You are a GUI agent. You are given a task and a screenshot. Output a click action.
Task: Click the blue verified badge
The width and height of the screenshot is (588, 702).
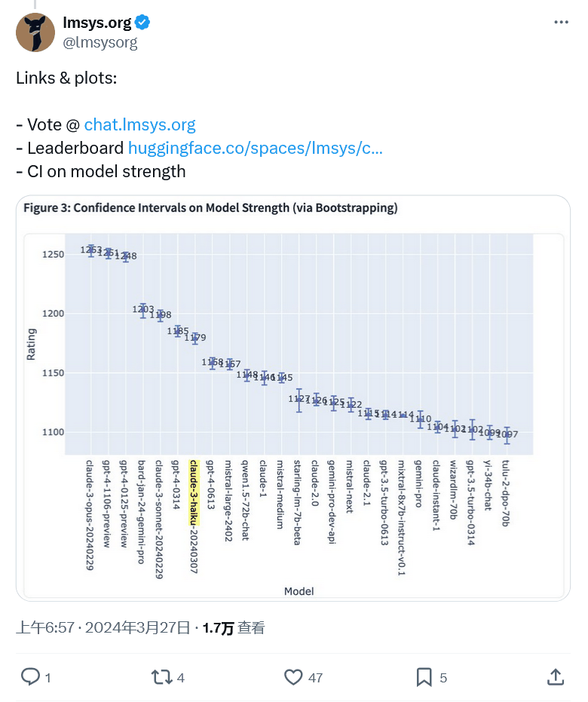point(142,23)
